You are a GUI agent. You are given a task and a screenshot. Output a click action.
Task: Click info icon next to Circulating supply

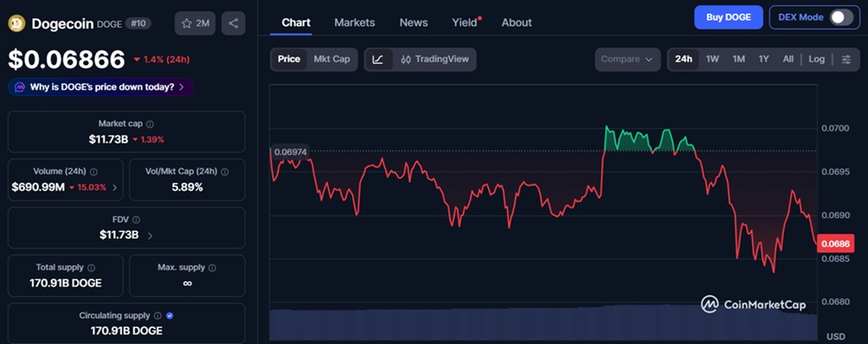pos(158,316)
